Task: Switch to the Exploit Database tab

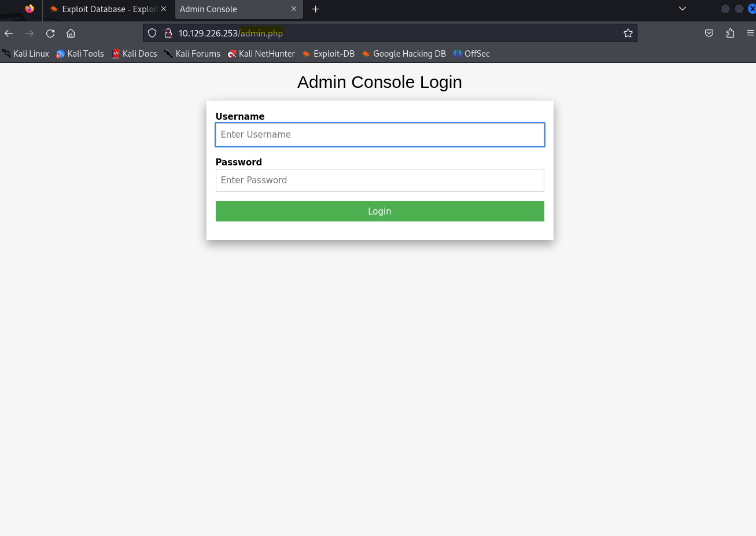Action: tap(104, 9)
